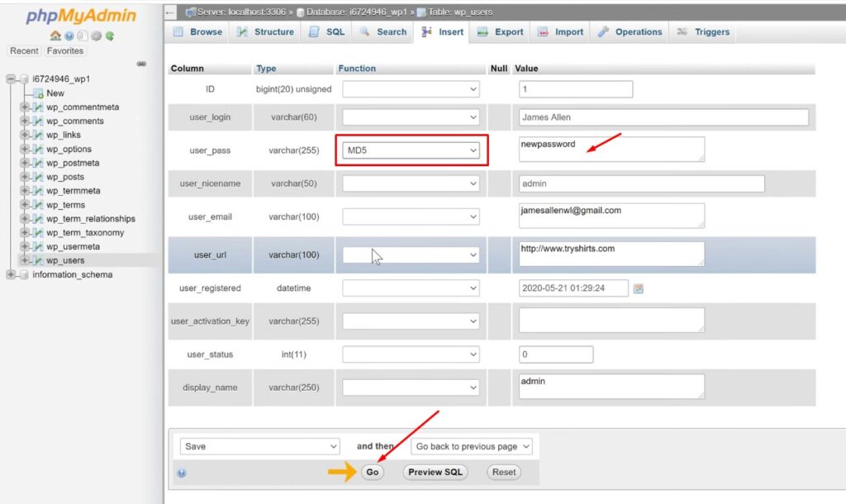The height and width of the screenshot is (504, 846).
Task: Open documentation via the question mark icon
Action: pyautogui.click(x=69, y=36)
